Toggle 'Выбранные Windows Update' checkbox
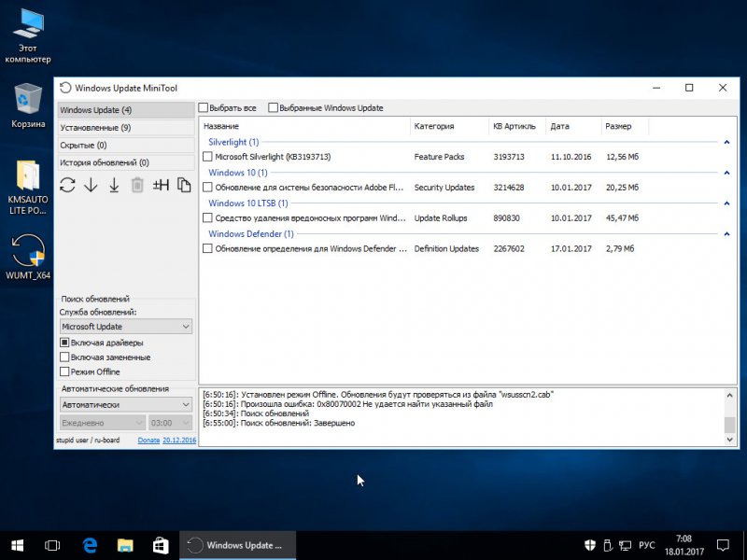 (273, 107)
